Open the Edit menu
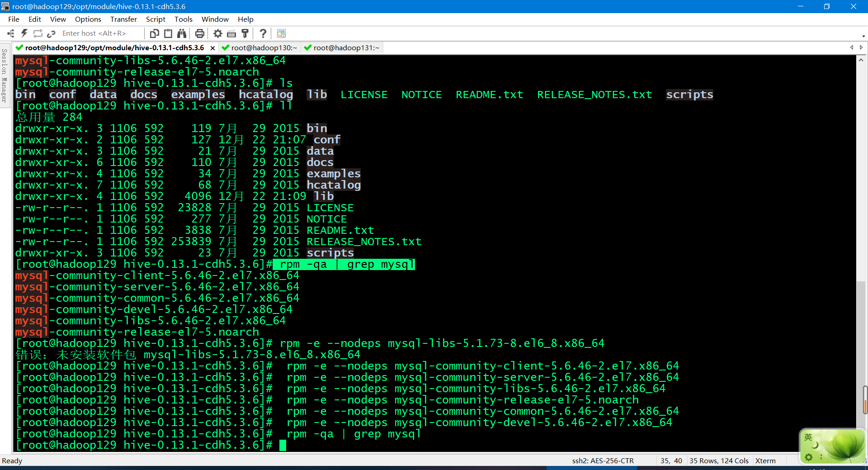The width and height of the screenshot is (868, 470). click(x=34, y=19)
